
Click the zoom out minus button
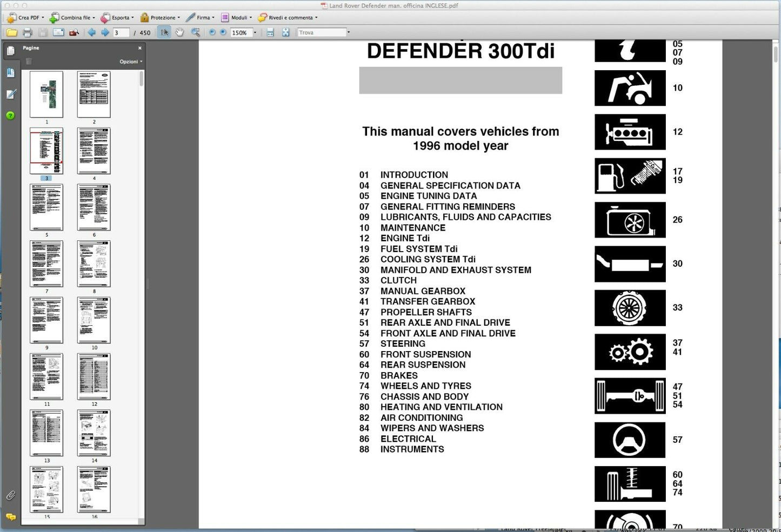pos(212,32)
